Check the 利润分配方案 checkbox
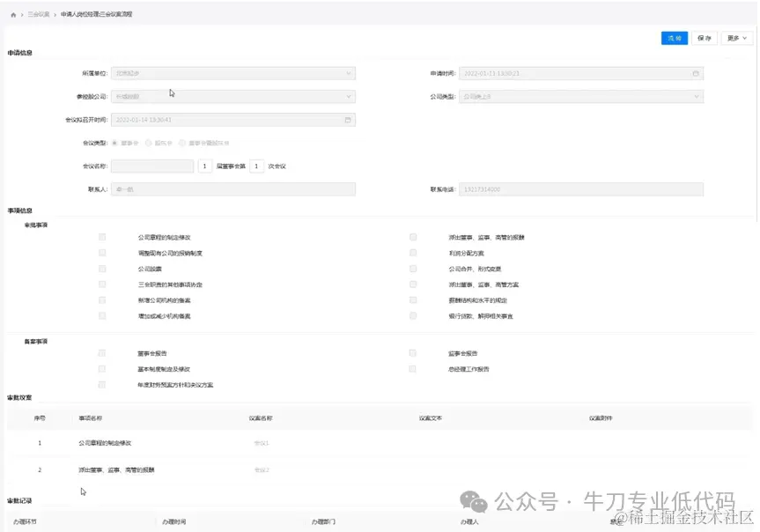The height and width of the screenshot is (532, 760). [x=413, y=253]
